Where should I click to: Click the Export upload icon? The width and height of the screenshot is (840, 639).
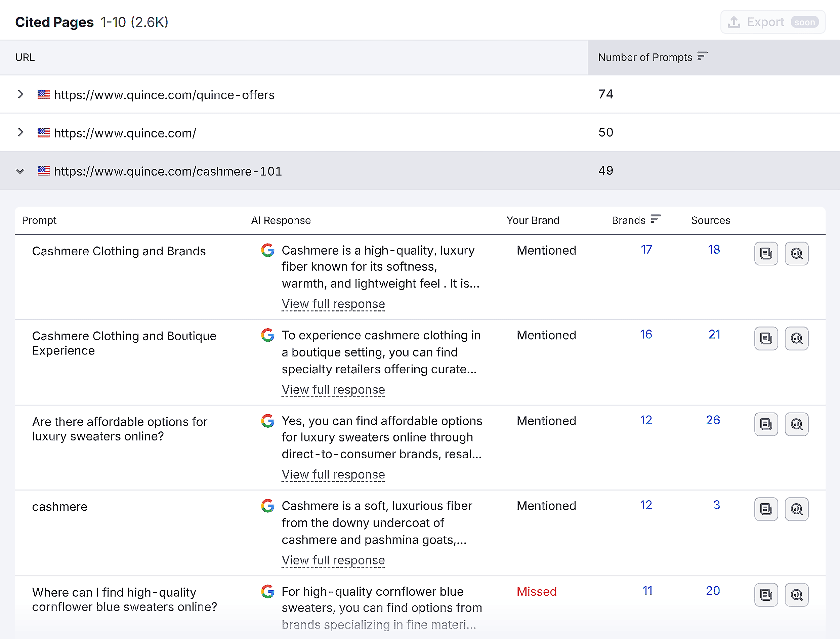[734, 22]
